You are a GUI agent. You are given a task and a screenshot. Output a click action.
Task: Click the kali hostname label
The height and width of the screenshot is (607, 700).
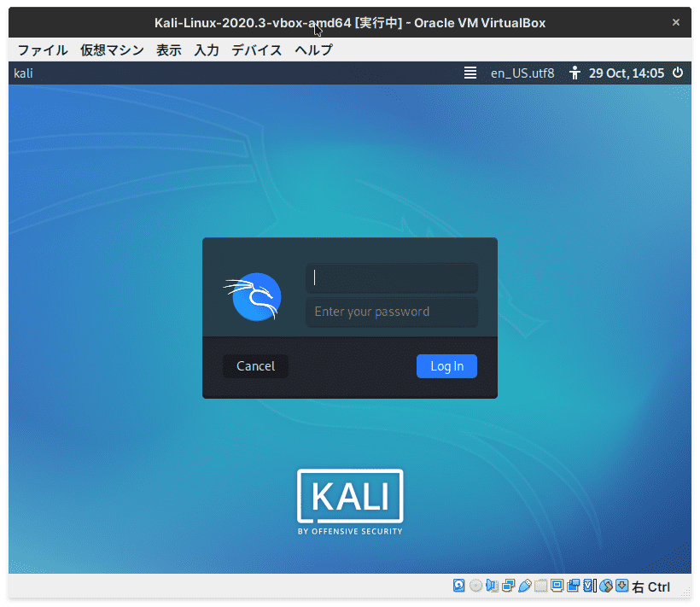pyautogui.click(x=23, y=73)
